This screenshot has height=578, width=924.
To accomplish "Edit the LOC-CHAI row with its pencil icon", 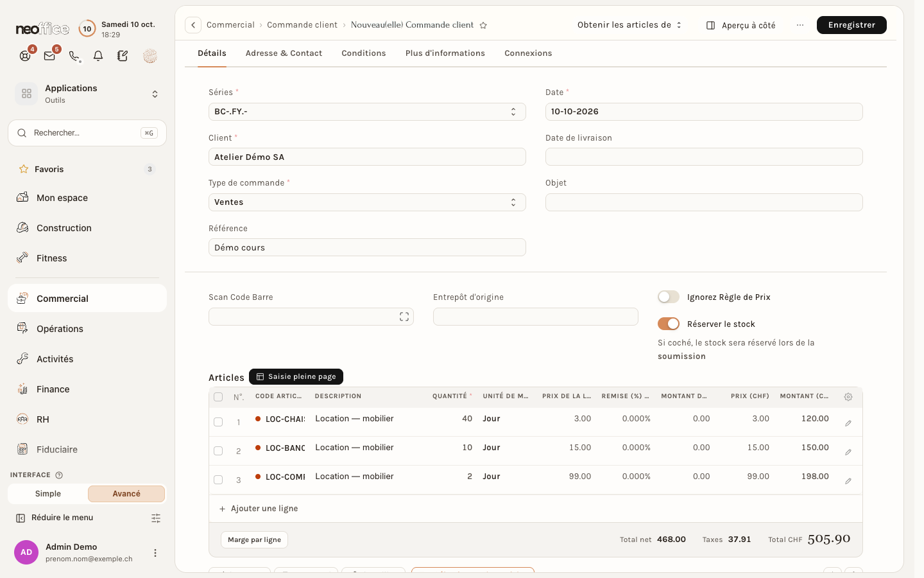I will (x=848, y=423).
